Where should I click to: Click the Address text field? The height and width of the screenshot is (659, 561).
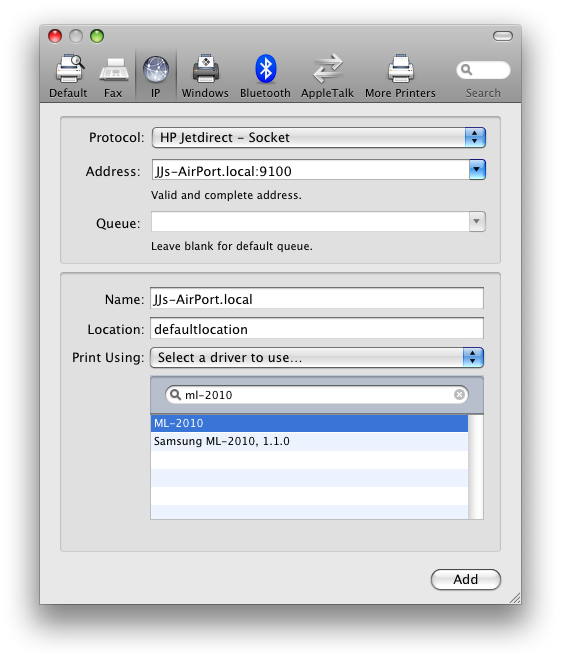click(x=310, y=170)
